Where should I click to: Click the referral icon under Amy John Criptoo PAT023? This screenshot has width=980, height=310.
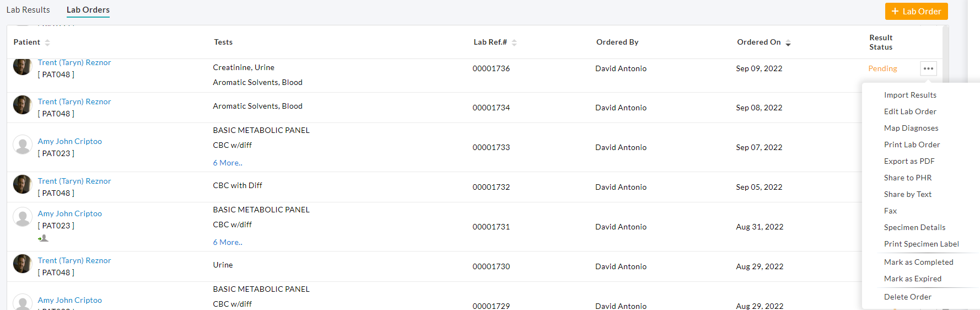click(x=43, y=238)
